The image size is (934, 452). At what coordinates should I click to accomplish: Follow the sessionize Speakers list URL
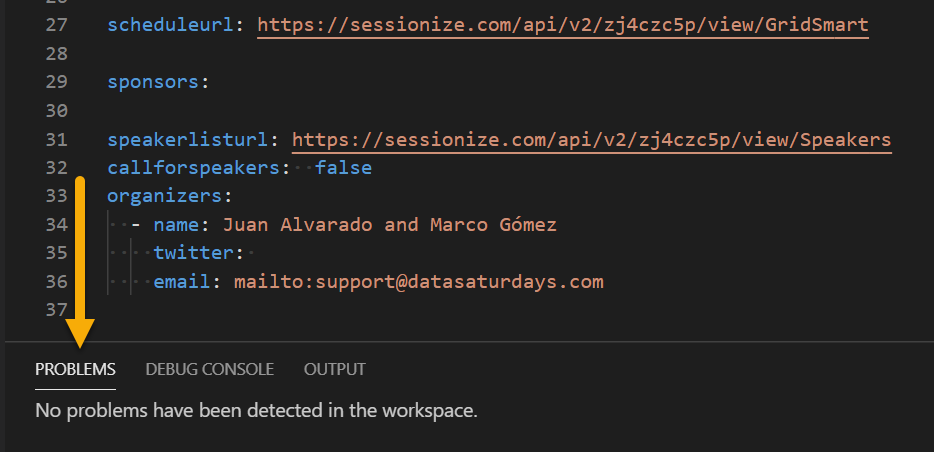tap(591, 140)
